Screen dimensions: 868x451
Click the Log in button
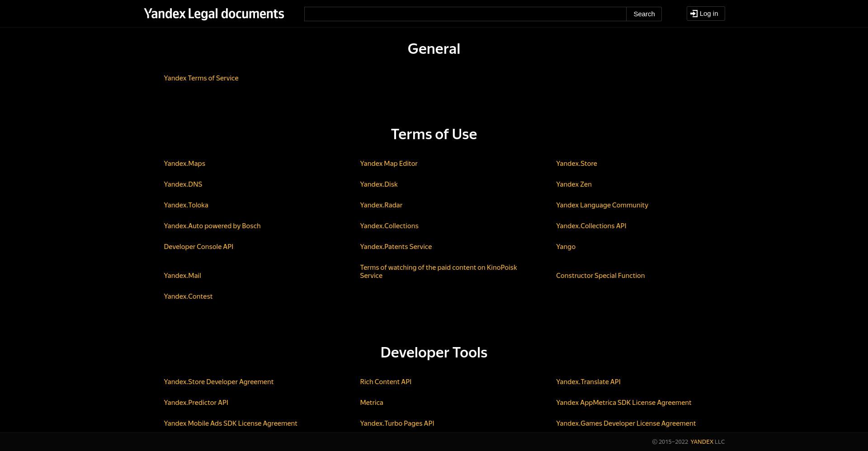click(706, 14)
